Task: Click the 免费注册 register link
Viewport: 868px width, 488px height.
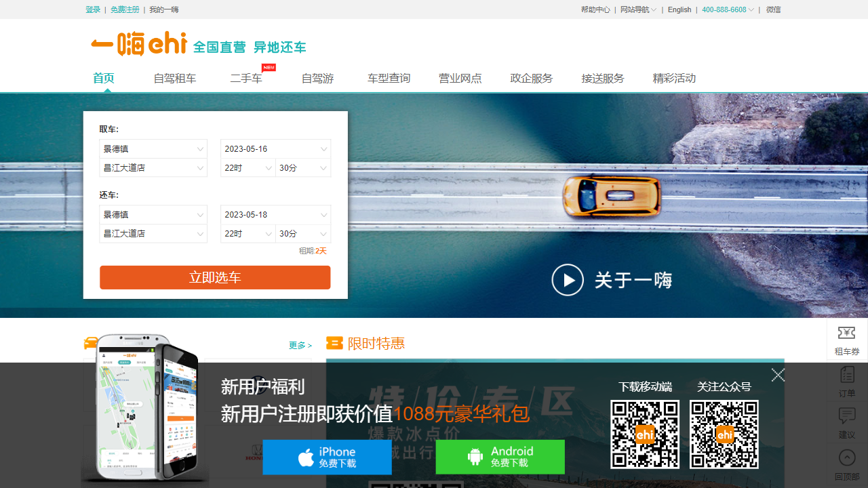Action: point(125,9)
